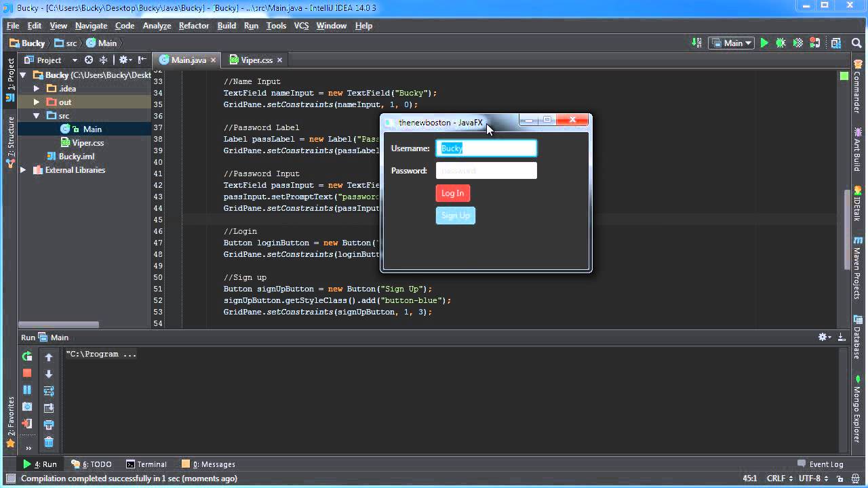
Task: Show more Run panel actions chevrons
Action: point(28,447)
